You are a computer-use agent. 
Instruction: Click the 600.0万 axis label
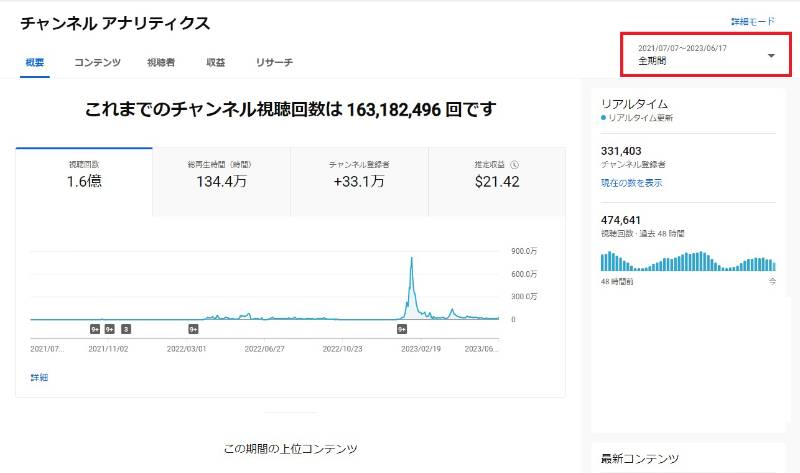524,274
